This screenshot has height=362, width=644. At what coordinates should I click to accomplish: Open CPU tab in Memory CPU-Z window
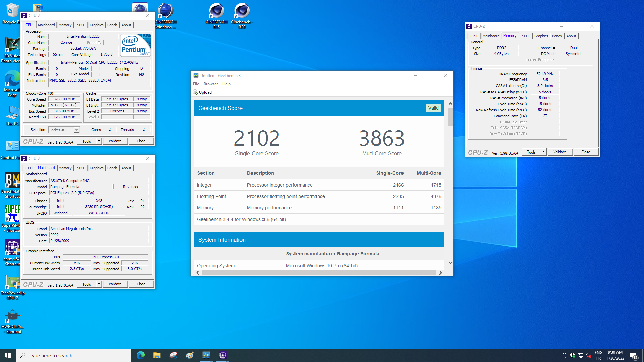point(474,36)
